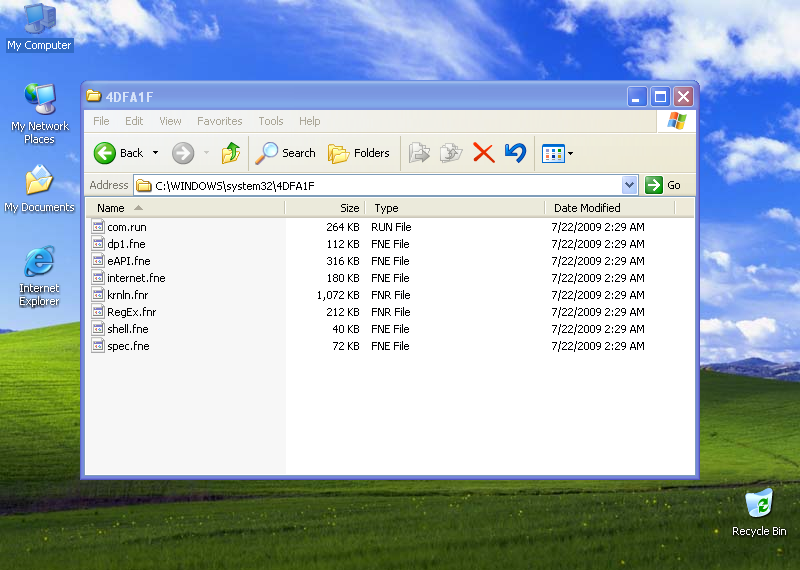Click the shell.fne file name

click(128, 329)
